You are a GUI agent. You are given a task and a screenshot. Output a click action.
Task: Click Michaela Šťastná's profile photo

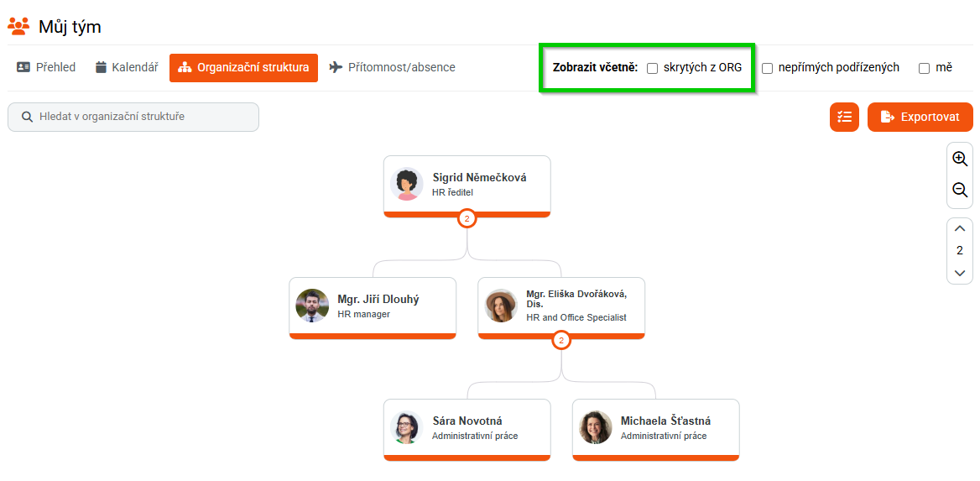[596, 427]
